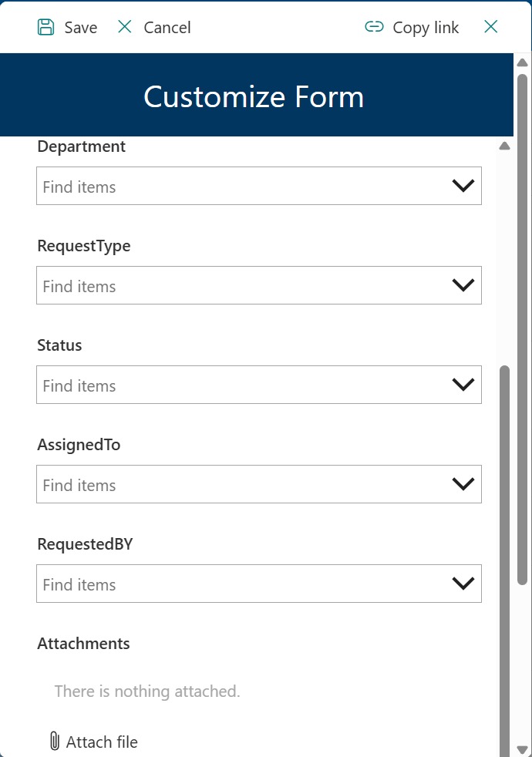
Task: Click the RequestedBY dropdown chevron
Action: pyautogui.click(x=463, y=584)
